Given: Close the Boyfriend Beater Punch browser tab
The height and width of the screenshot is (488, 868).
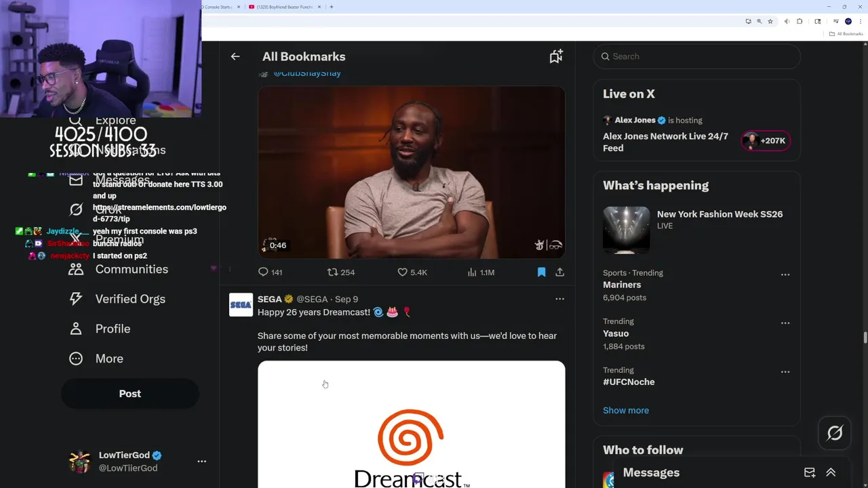Looking at the screenshot, I should click(318, 7).
